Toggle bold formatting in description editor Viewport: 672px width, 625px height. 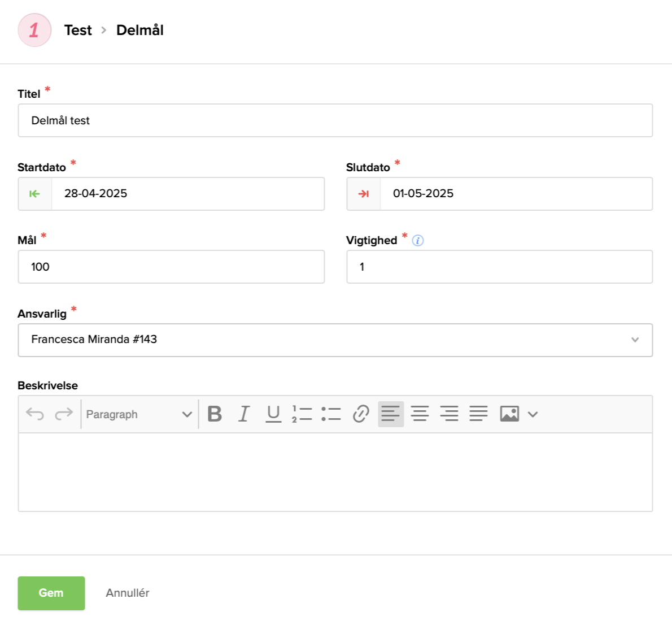pos(215,414)
